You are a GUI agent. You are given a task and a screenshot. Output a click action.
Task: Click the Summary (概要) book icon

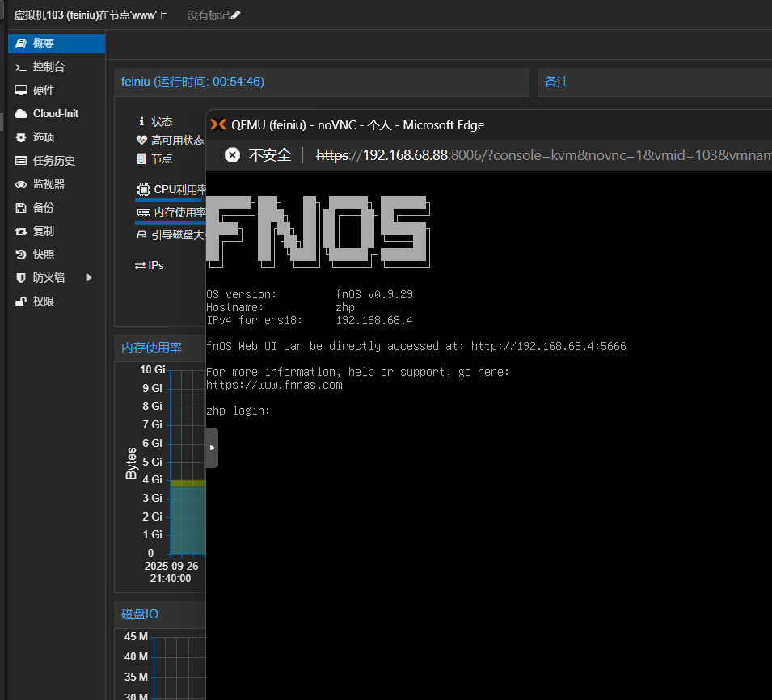[x=21, y=44]
